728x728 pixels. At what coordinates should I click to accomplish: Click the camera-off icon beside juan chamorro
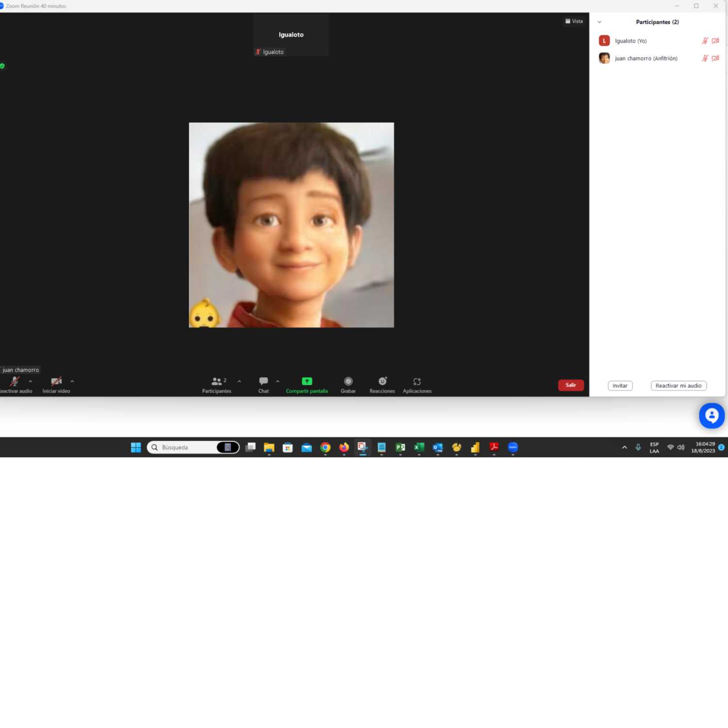point(715,58)
